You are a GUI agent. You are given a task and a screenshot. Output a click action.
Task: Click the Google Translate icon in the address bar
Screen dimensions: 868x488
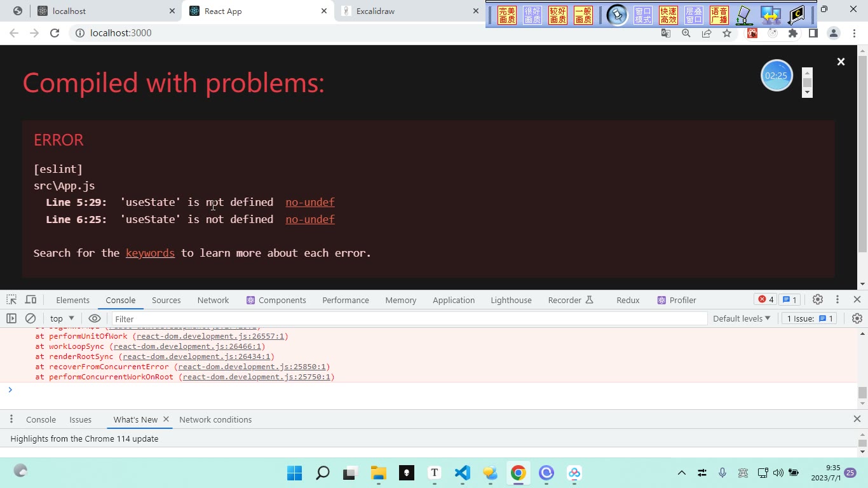666,33
